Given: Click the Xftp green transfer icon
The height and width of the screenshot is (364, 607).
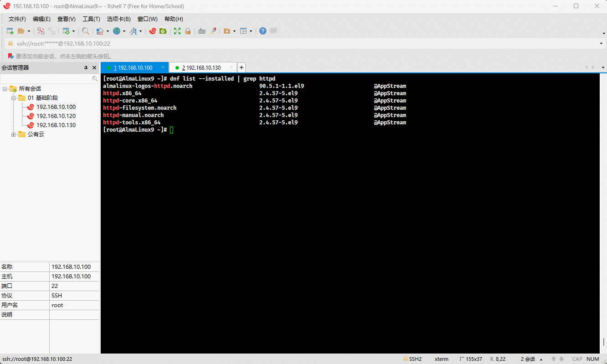Looking at the screenshot, I should 163,31.
